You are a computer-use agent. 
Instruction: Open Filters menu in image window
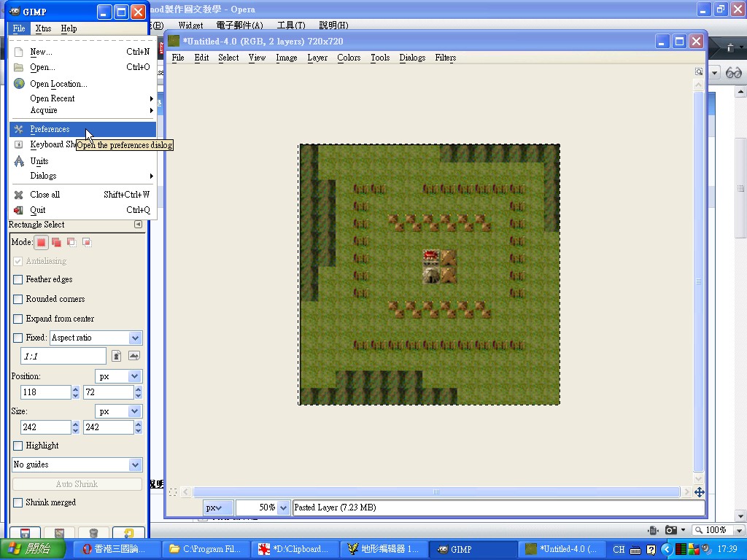(446, 58)
